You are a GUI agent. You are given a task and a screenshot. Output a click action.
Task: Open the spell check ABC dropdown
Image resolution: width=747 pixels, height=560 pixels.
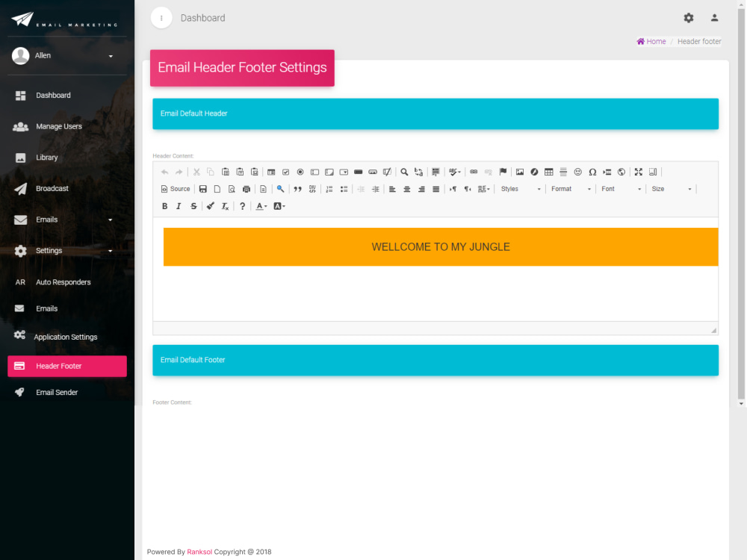pyautogui.click(x=455, y=172)
